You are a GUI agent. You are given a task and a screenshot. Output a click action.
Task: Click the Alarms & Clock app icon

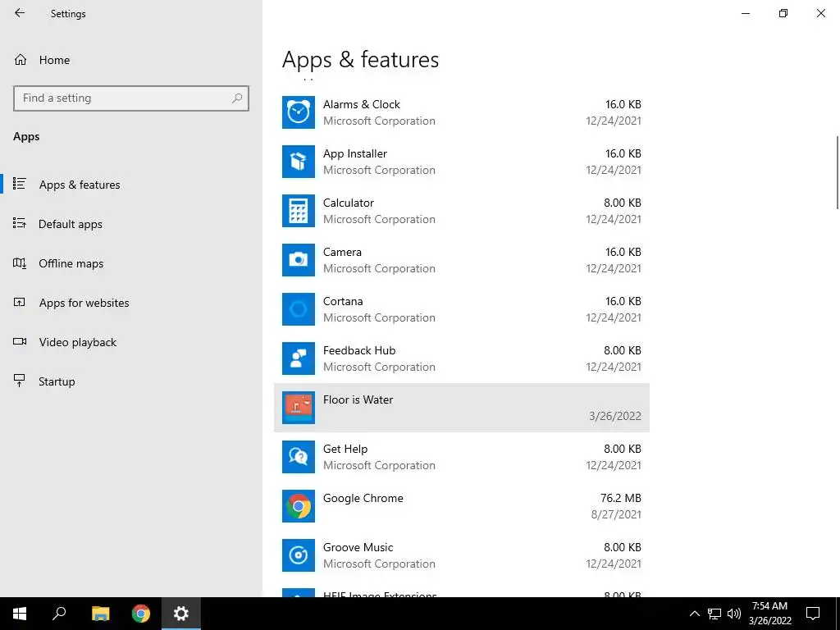point(299,112)
